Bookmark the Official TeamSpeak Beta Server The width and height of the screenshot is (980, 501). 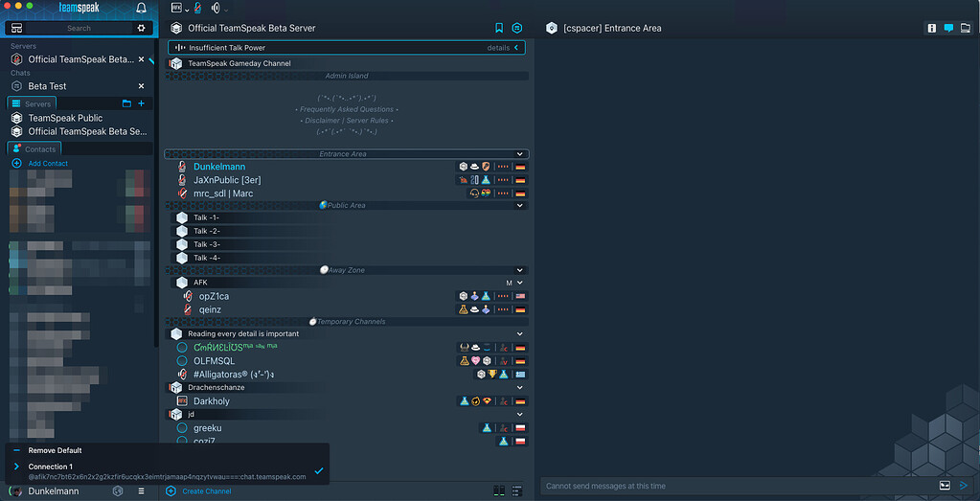[x=499, y=28]
